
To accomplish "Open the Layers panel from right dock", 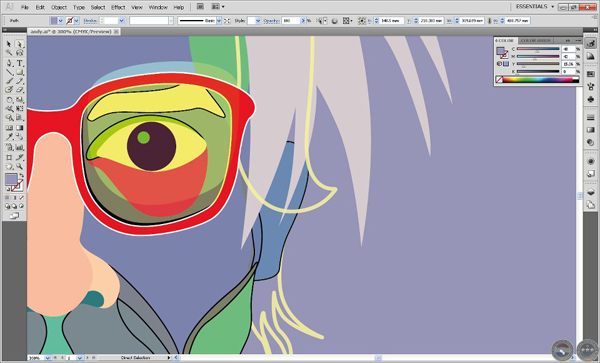I will coord(590,192).
